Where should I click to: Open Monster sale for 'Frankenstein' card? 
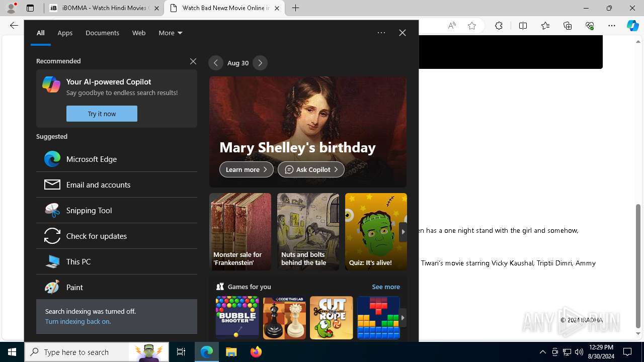[x=240, y=232]
